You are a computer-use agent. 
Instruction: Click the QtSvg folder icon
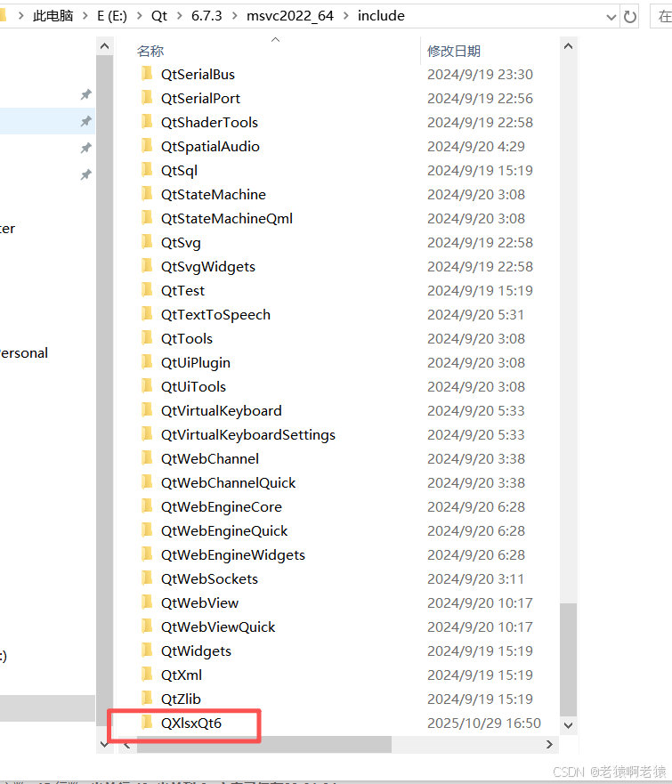click(x=147, y=242)
